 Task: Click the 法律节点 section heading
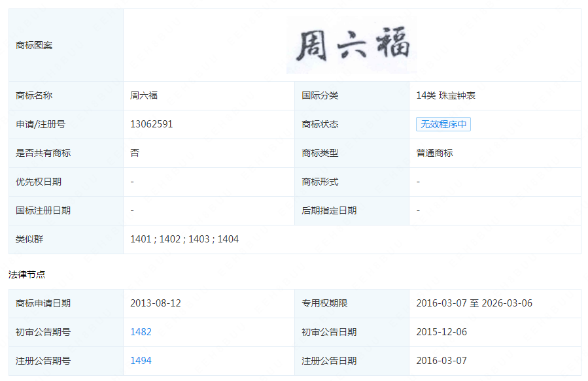(x=27, y=274)
